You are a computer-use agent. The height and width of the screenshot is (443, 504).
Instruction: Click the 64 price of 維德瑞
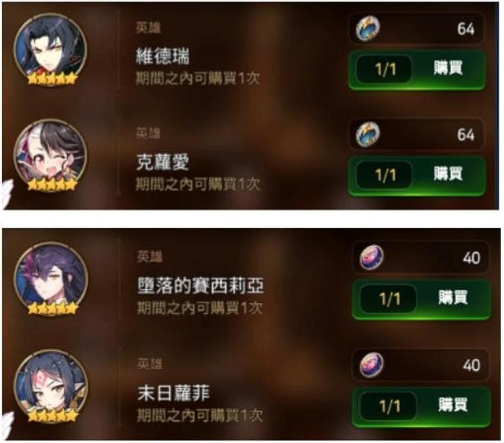[x=466, y=29]
